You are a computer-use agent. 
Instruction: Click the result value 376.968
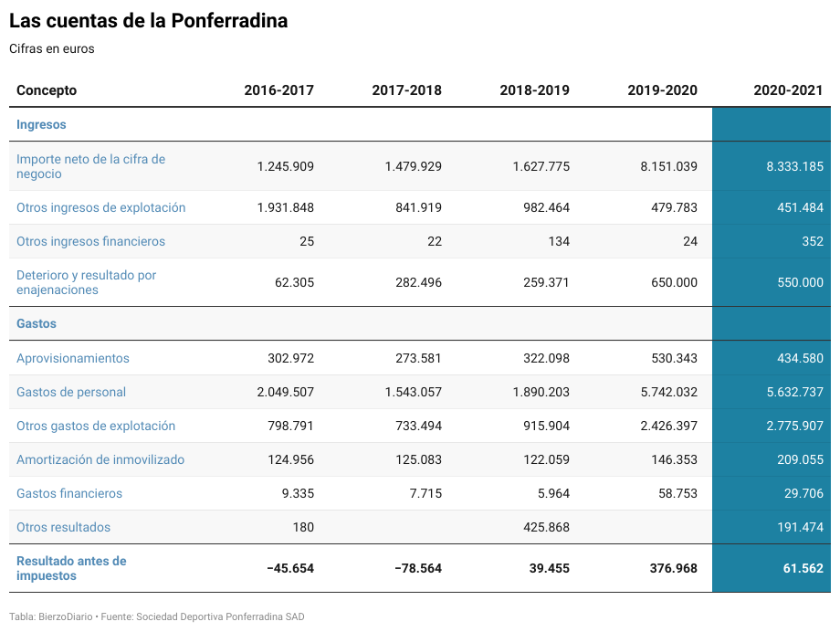click(674, 568)
